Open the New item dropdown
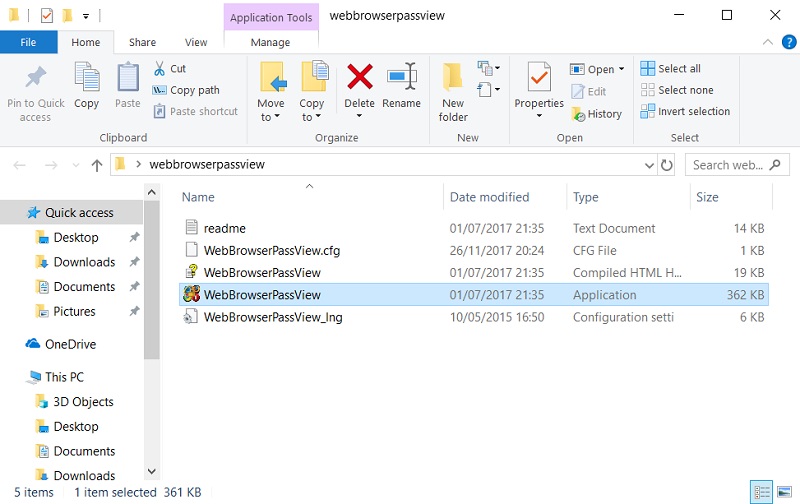The image size is (800, 504). pyautogui.click(x=488, y=68)
